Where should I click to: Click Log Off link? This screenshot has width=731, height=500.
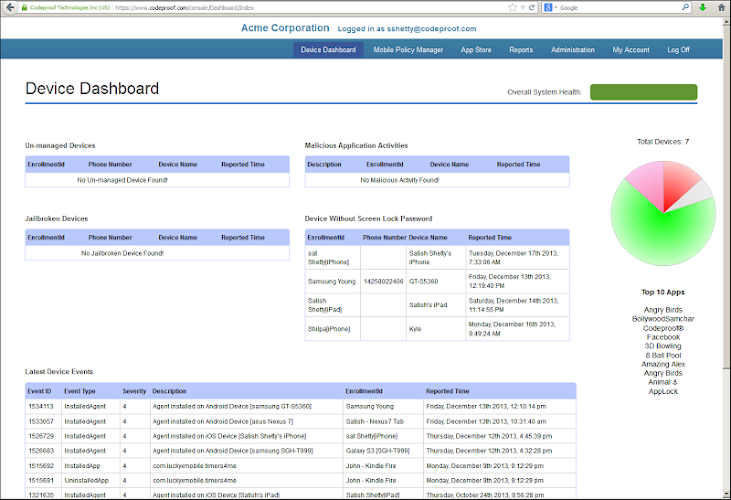tap(678, 49)
